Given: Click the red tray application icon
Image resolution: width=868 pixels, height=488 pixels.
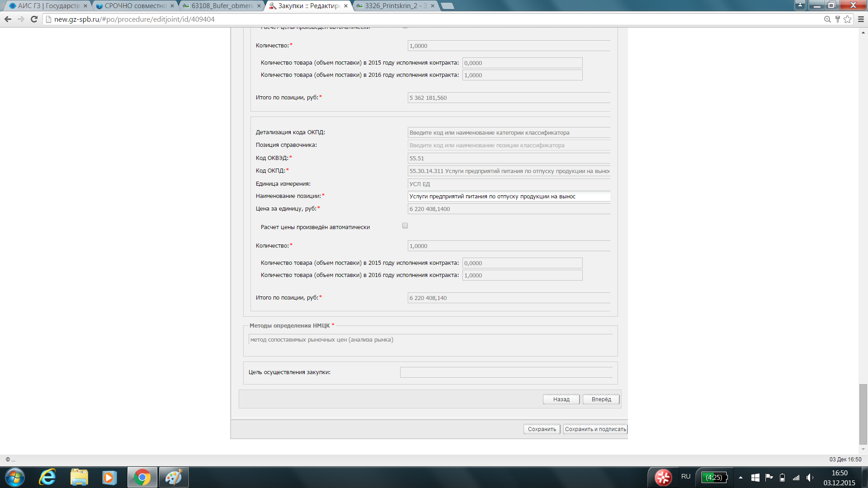Looking at the screenshot, I should pyautogui.click(x=663, y=477).
